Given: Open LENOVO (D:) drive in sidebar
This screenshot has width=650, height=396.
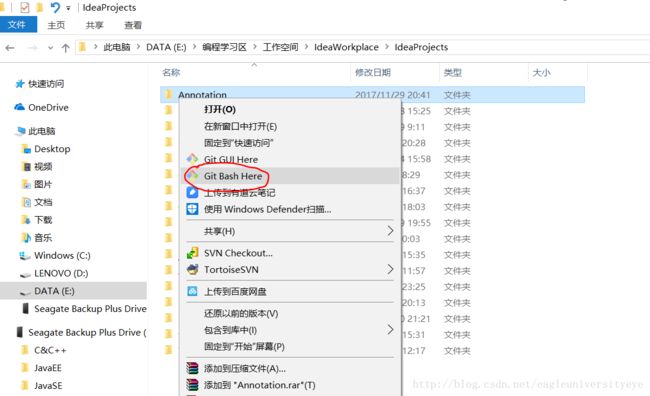Looking at the screenshot, I should [61, 273].
